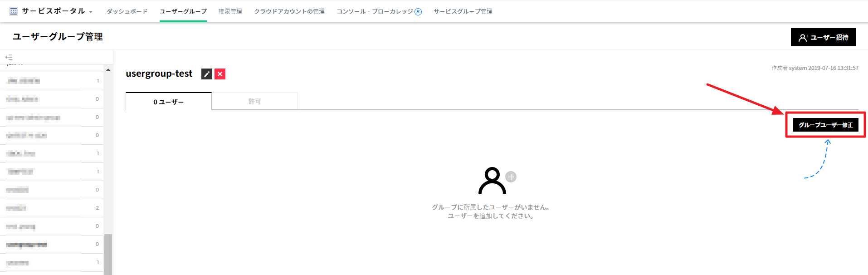Navigate to コンソール・ブローカレッジ
The height and width of the screenshot is (275, 868).
point(375,11)
